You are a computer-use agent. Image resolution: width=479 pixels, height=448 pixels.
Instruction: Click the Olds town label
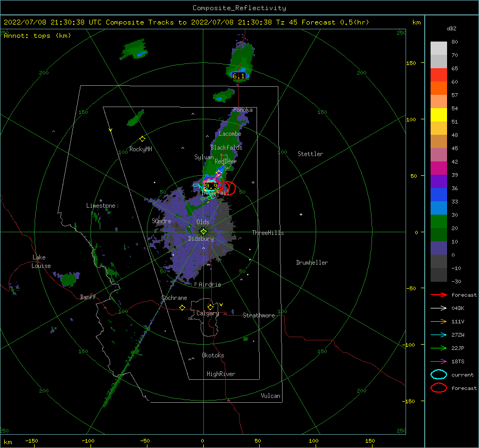pyautogui.click(x=203, y=222)
